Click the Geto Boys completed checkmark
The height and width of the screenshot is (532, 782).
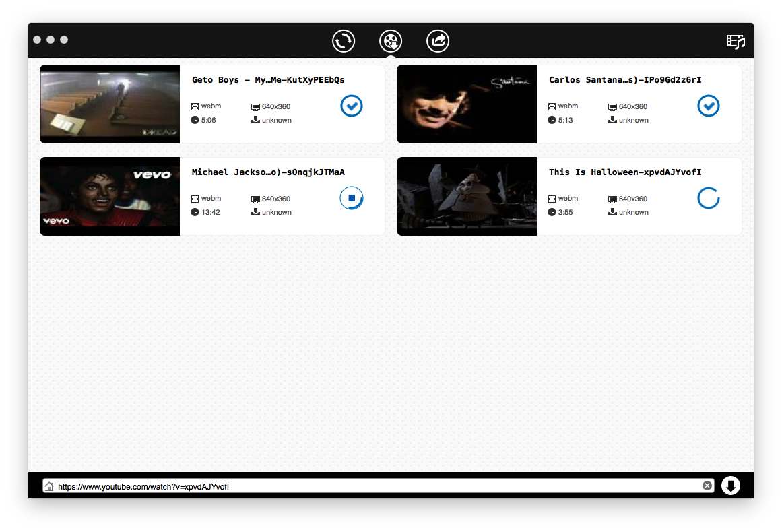[352, 106]
